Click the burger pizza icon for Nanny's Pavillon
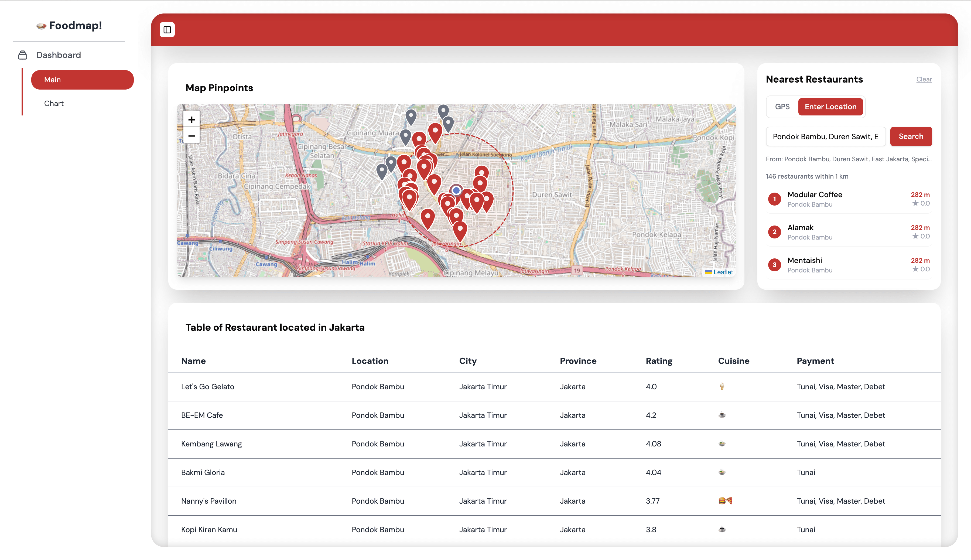The width and height of the screenshot is (971, 560). (x=725, y=501)
